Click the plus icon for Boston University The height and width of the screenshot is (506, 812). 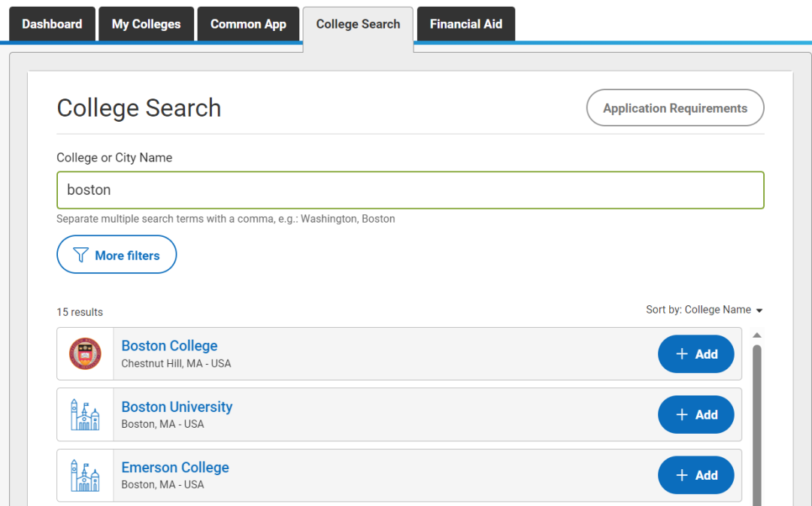click(682, 415)
